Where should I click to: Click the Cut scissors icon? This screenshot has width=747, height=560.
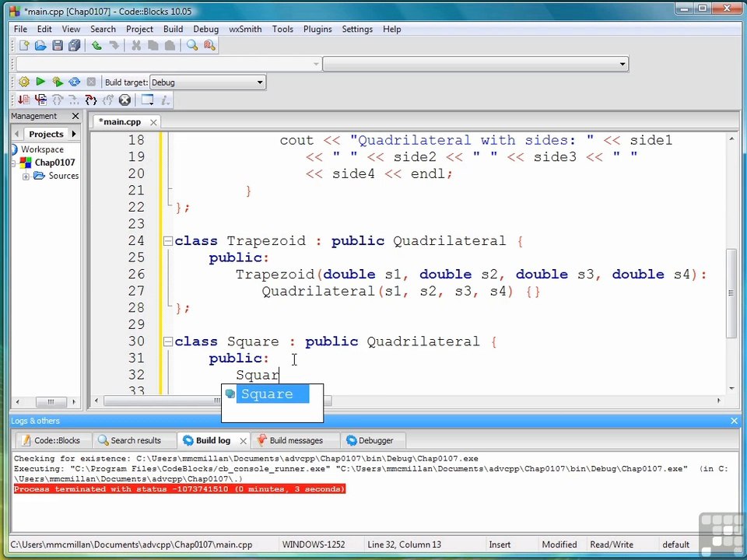[136, 46]
